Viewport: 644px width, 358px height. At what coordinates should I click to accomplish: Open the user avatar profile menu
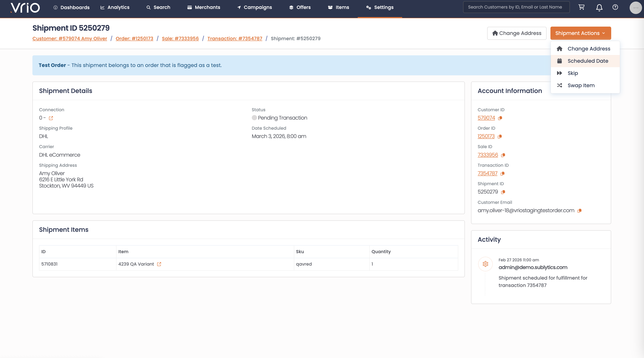[x=635, y=8]
